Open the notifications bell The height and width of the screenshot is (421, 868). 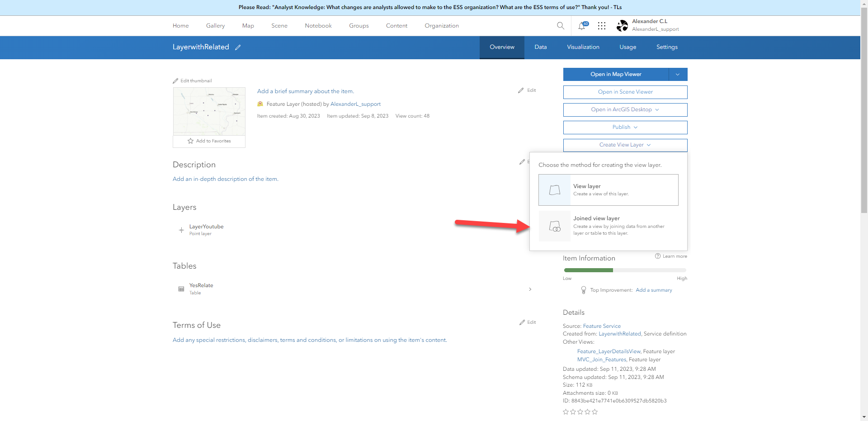582,26
